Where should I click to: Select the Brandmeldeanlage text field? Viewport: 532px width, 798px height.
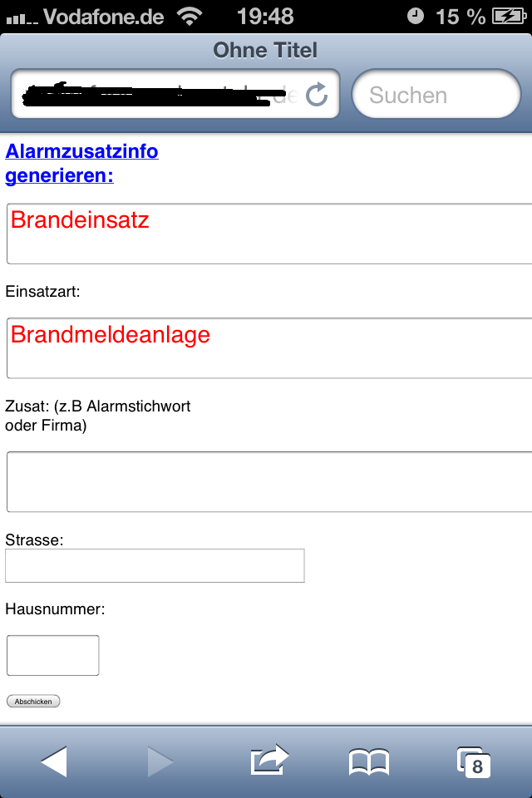click(268, 347)
